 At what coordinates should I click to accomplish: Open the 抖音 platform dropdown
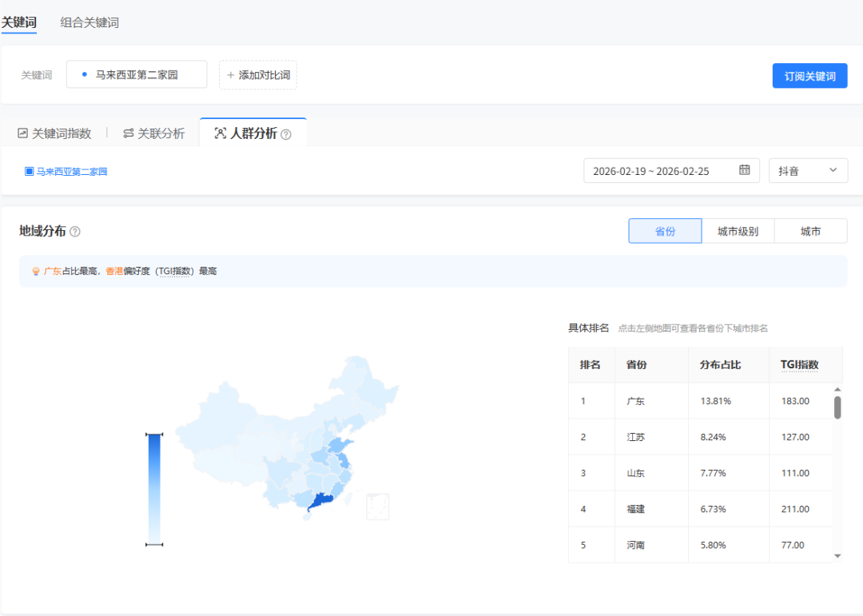click(808, 170)
